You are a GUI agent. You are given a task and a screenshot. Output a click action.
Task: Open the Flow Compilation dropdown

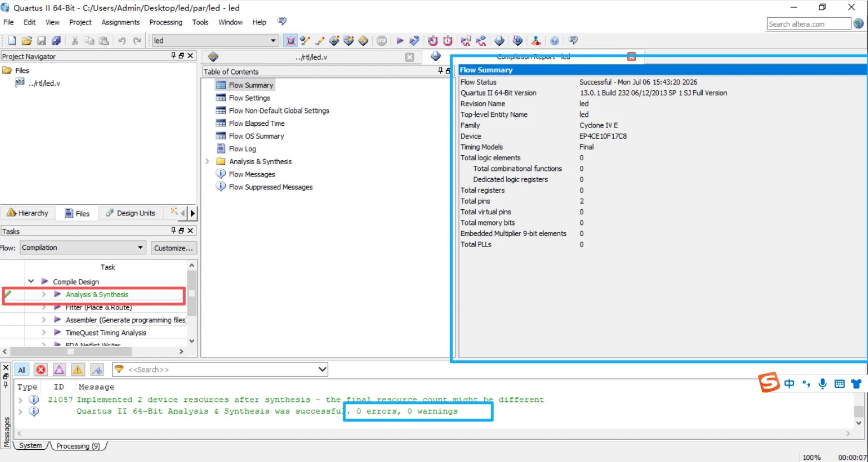(140, 248)
